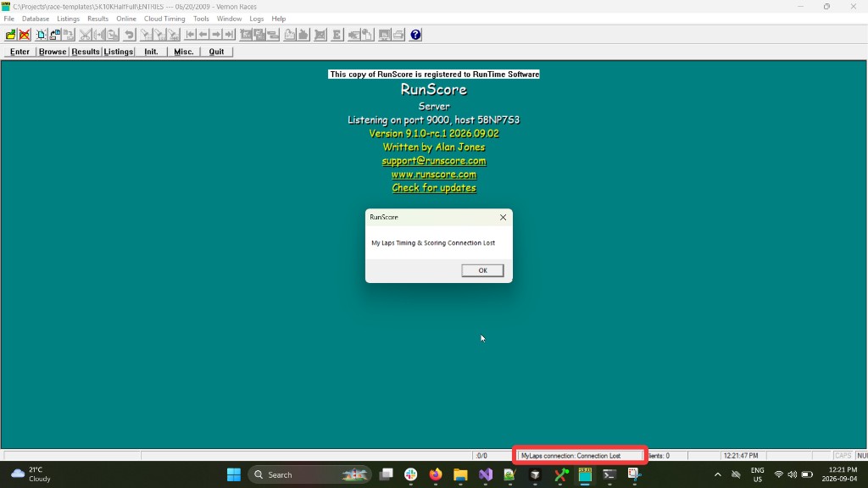The width and height of the screenshot is (868, 488).
Task: Click the open race folder toolbar icon
Action: coord(10,35)
